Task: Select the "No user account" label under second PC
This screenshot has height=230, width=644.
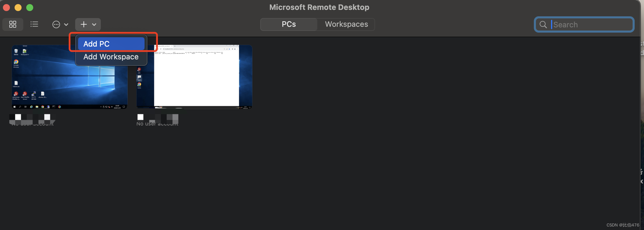Action: click(x=157, y=124)
